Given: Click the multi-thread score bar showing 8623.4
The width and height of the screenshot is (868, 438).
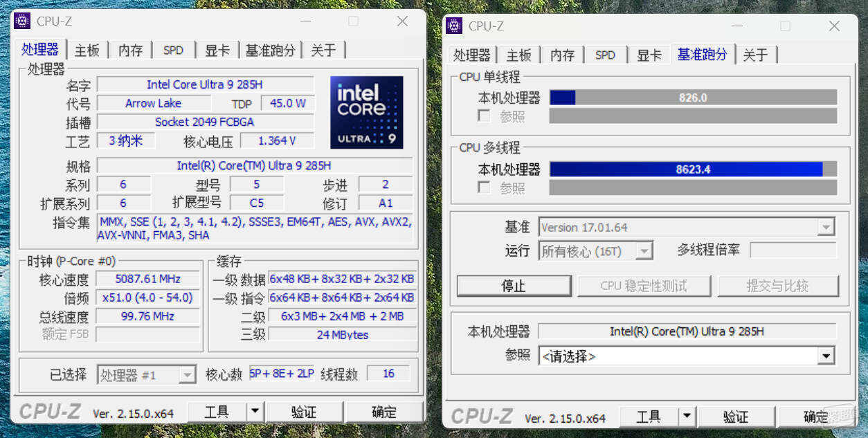Looking at the screenshot, I should [693, 170].
